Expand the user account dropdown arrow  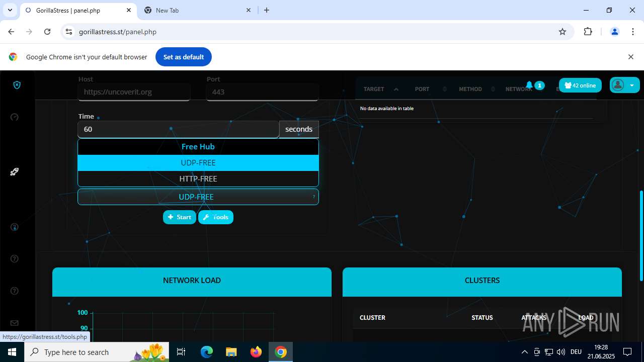pyautogui.click(x=632, y=85)
